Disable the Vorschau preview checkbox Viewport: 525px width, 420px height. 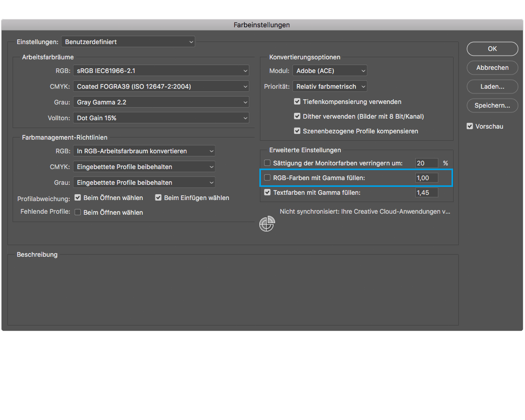point(470,127)
